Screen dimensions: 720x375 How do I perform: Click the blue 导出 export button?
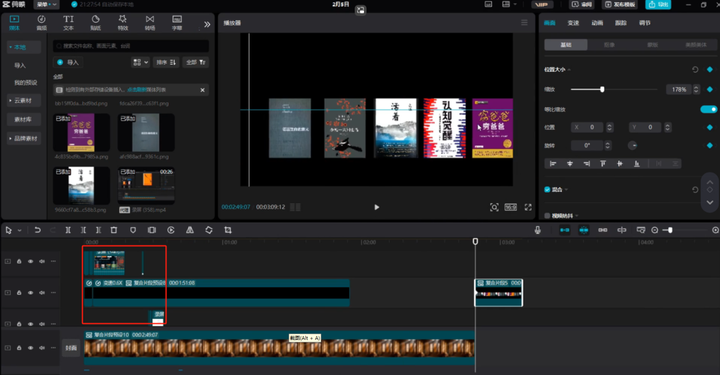(658, 5)
